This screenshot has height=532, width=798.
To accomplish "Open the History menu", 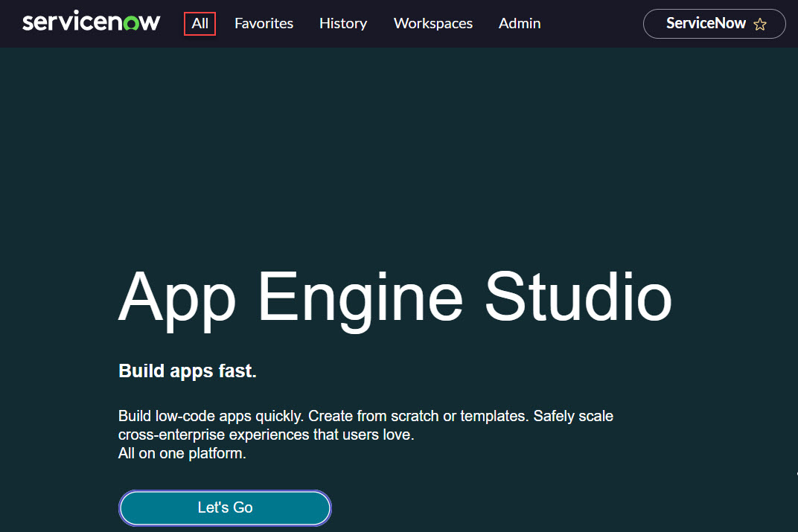I will pyautogui.click(x=343, y=23).
